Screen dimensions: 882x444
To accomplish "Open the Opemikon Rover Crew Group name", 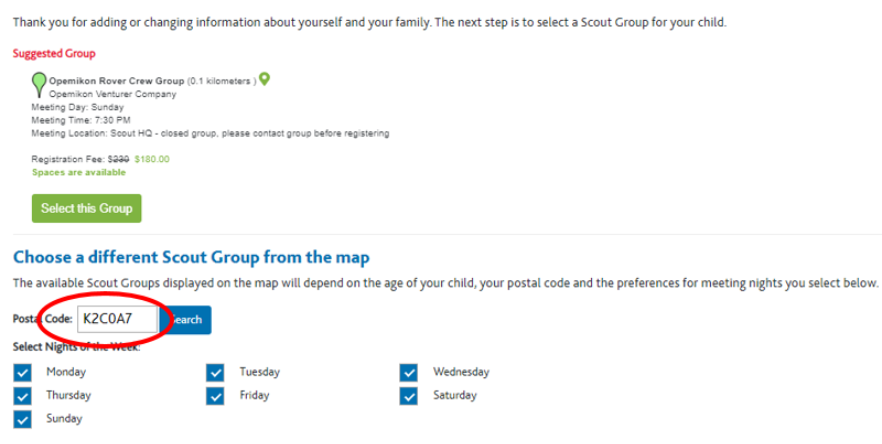I will click(117, 81).
